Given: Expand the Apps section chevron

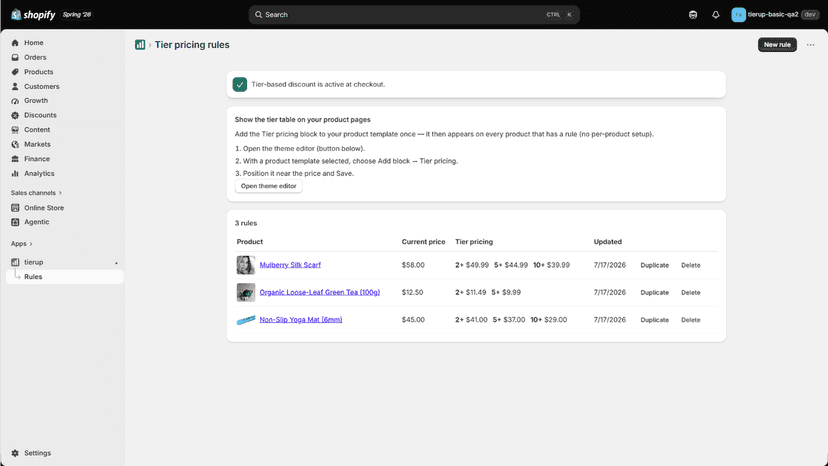Looking at the screenshot, I should 31,244.
